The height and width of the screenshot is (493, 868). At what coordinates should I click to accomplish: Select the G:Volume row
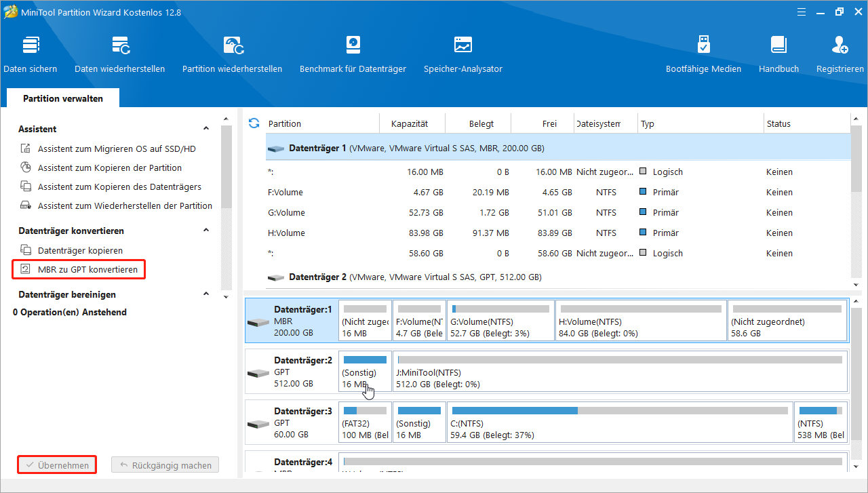tap(557, 212)
